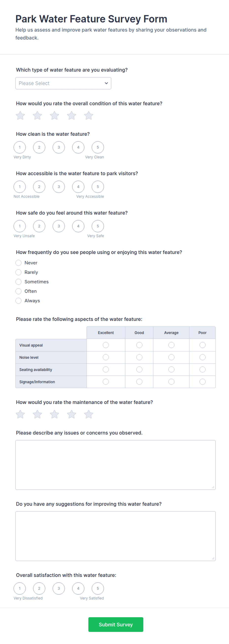Choose cleanliness rating 5 Very Clean
Viewport: 229px width, 644px height.
[98, 147]
